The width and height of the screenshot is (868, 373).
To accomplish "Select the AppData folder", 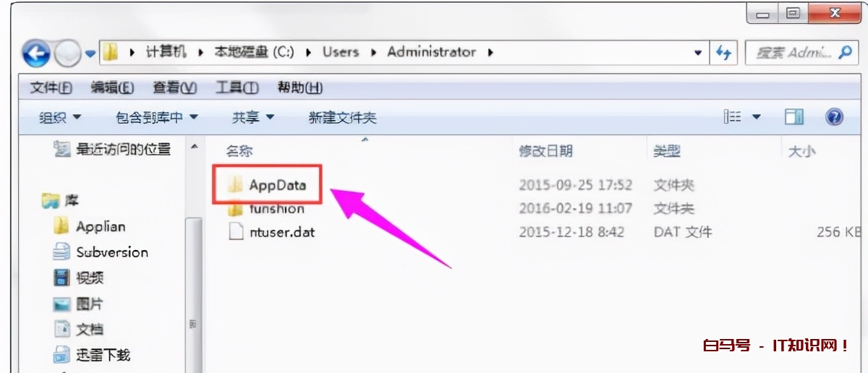I will point(277,184).
